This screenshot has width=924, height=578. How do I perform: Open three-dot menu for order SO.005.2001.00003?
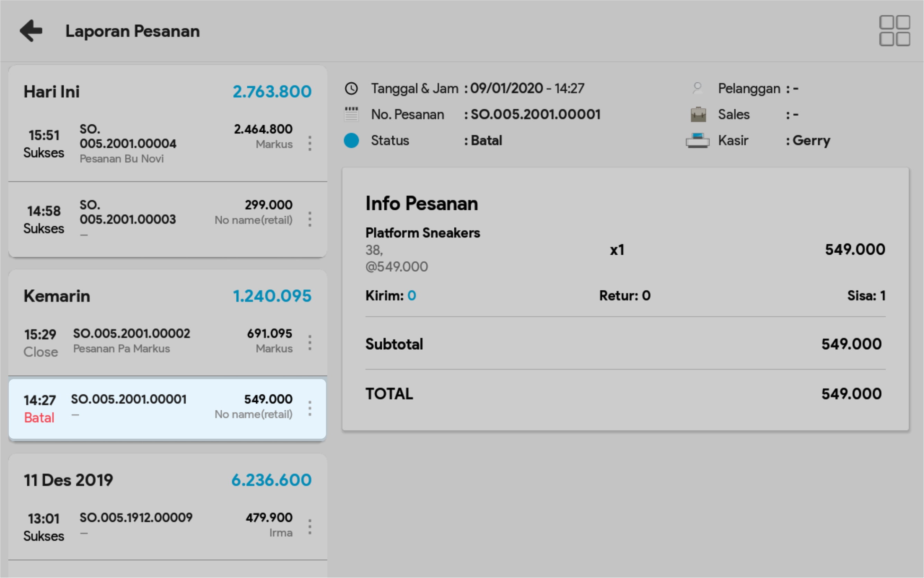pos(310,219)
